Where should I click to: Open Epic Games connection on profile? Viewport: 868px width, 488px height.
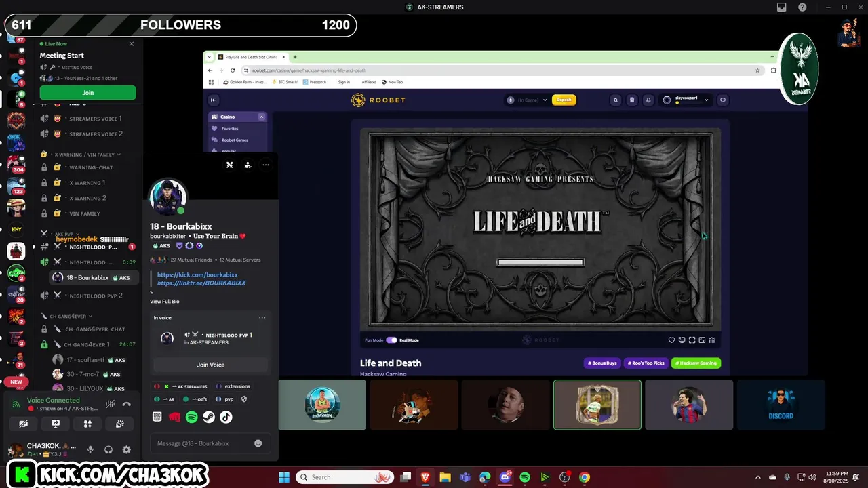click(157, 418)
